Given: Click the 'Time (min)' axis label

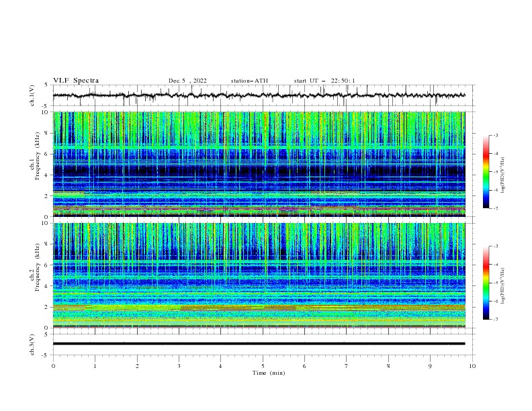Looking at the screenshot, I should click(x=269, y=373).
